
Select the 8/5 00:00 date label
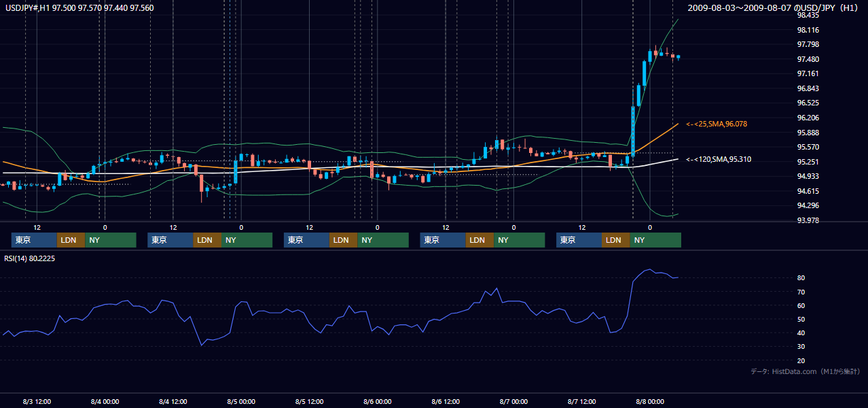(x=241, y=401)
